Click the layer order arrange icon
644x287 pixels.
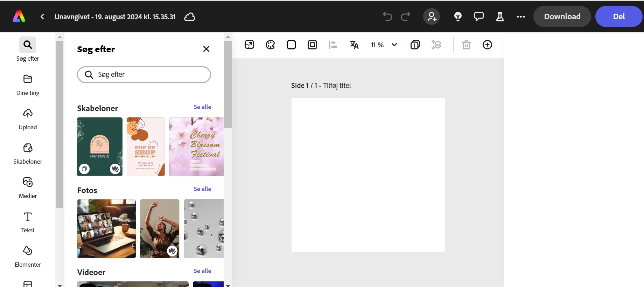pos(436,45)
